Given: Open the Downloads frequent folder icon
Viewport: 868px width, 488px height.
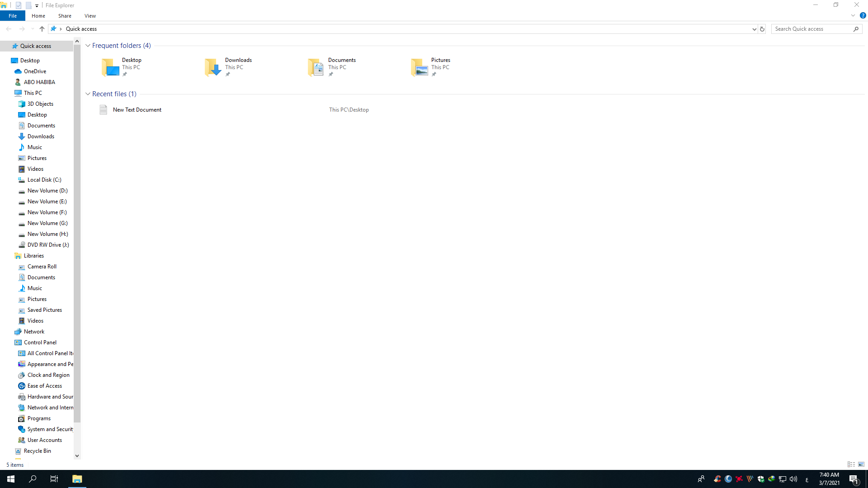Looking at the screenshot, I should tap(213, 67).
